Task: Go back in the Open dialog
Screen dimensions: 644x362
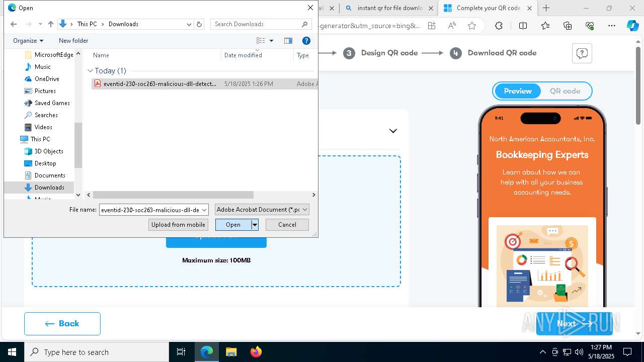Action: coord(14,24)
